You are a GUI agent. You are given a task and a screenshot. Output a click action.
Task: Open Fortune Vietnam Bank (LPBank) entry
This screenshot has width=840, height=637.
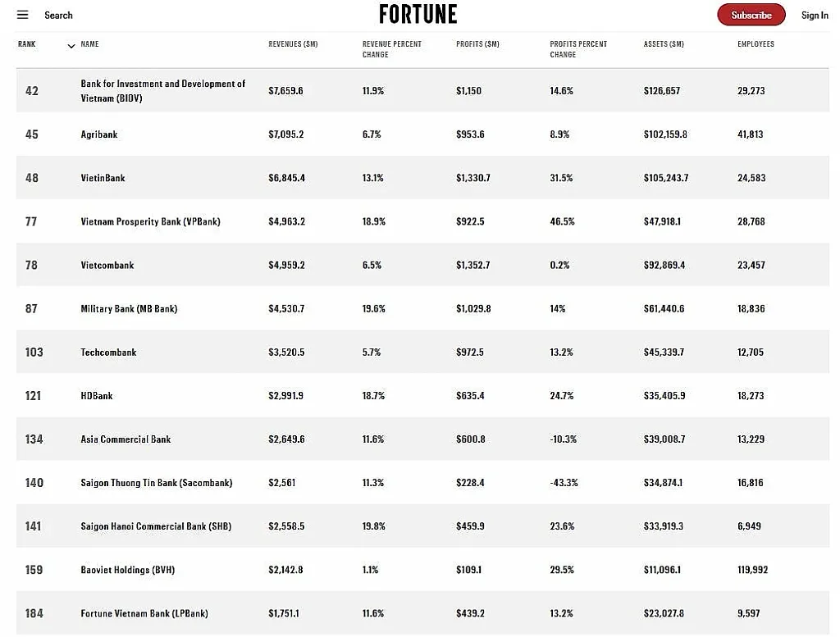click(x=144, y=613)
